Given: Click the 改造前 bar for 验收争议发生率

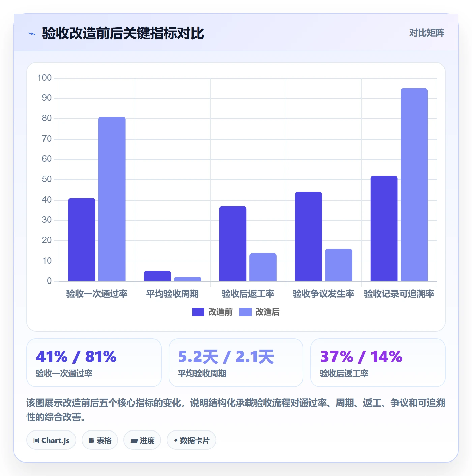Looking at the screenshot, I should point(308,237).
